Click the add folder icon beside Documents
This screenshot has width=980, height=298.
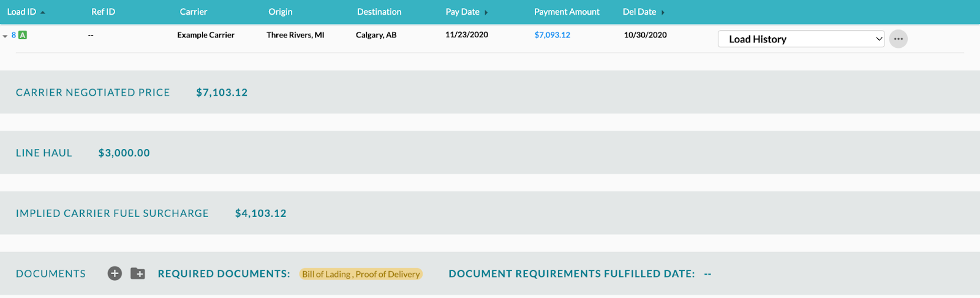[138, 273]
